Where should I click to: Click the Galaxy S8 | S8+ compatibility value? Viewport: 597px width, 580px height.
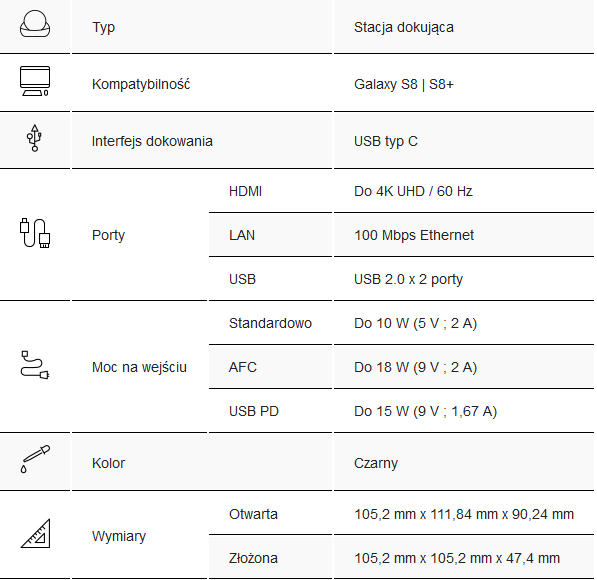click(404, 84)
